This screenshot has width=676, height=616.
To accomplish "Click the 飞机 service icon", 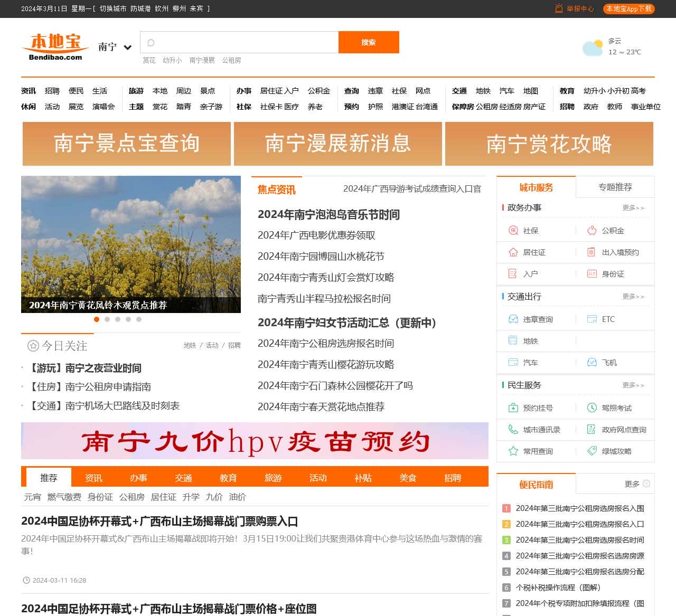I will pyautogui.click(x=592, y=363).
